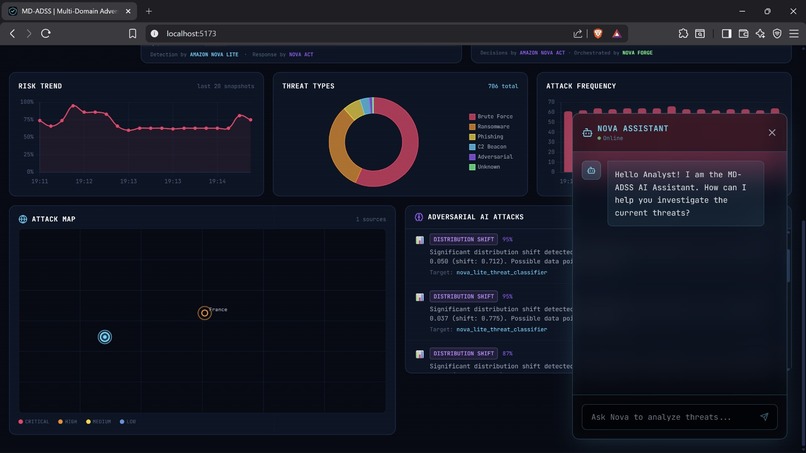This screenshot has width=806, height=453.
Task: Close the MD-ADSS browser tab
Action: (128, 11)
